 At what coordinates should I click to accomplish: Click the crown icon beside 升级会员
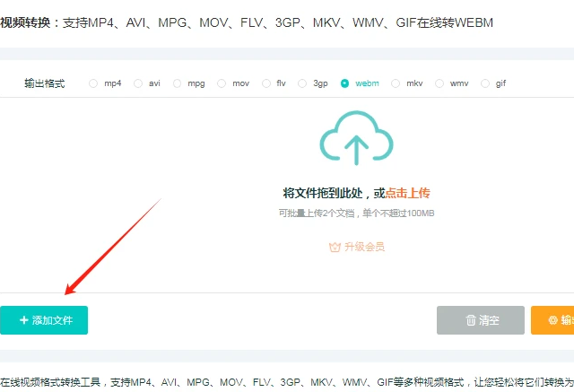[x=335, y=247]
